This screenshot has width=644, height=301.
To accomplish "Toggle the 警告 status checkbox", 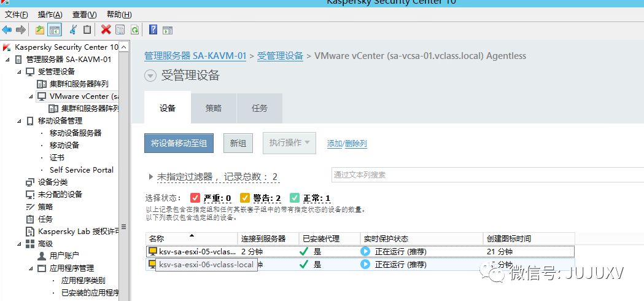I will coord(245,198).
